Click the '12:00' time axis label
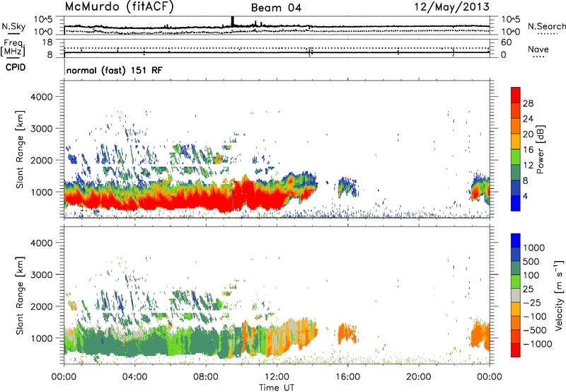 277,377
